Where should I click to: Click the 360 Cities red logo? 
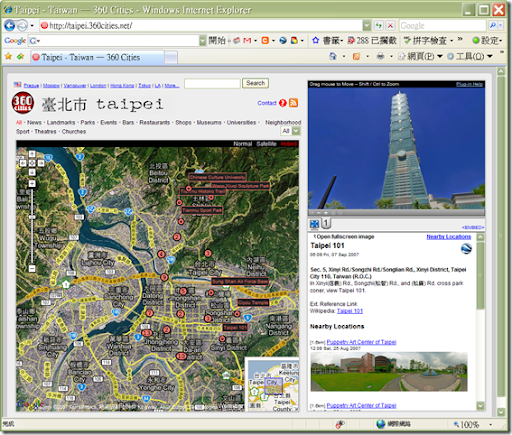(x=23, y=103)
